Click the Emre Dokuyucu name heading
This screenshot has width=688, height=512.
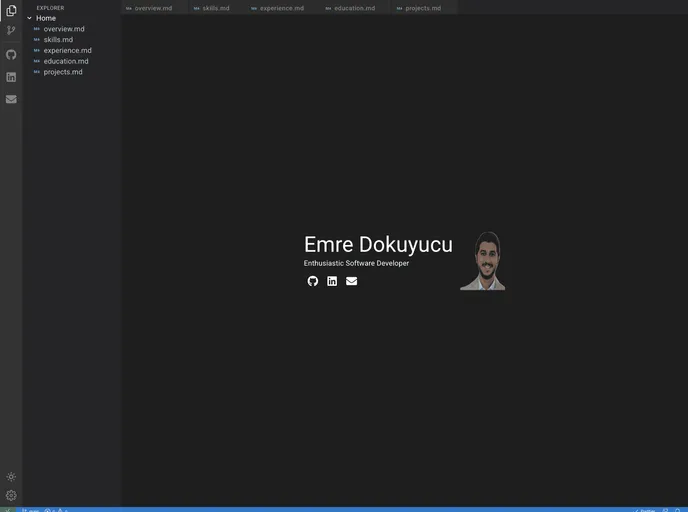378,244
